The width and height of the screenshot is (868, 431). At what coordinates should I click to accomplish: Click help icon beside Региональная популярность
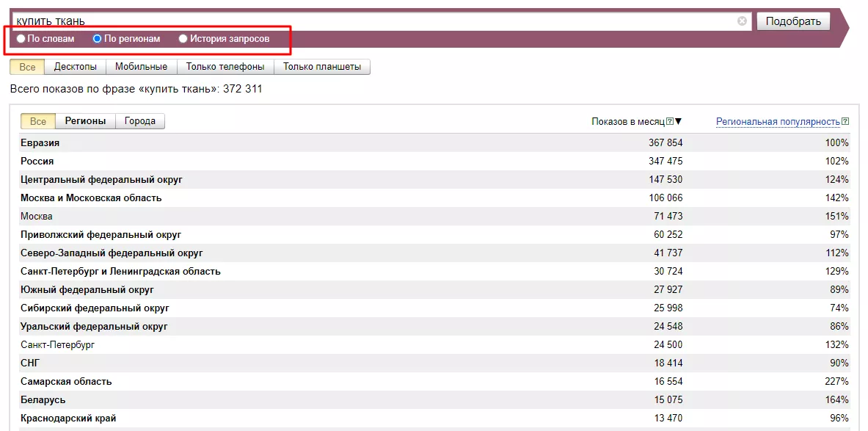845,122
